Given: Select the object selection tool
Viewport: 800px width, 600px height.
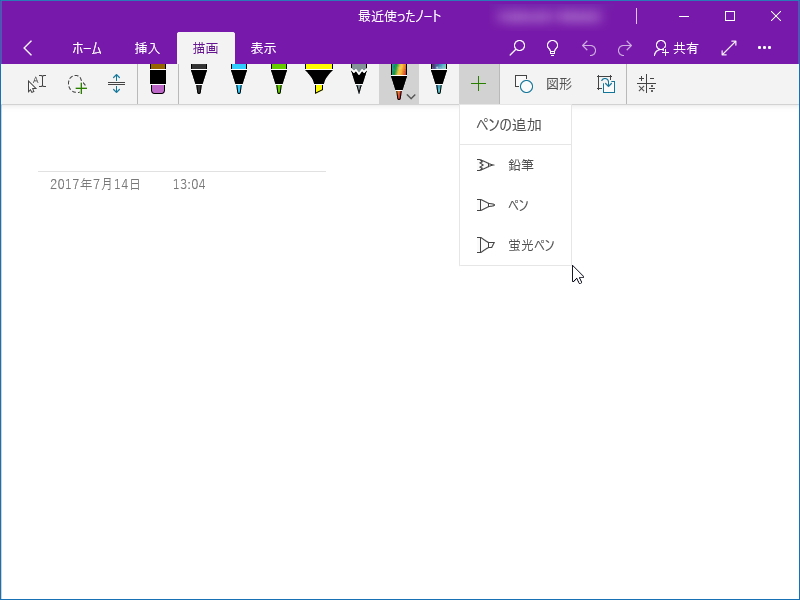Looking at the screenshot, I should click(35, 84).
